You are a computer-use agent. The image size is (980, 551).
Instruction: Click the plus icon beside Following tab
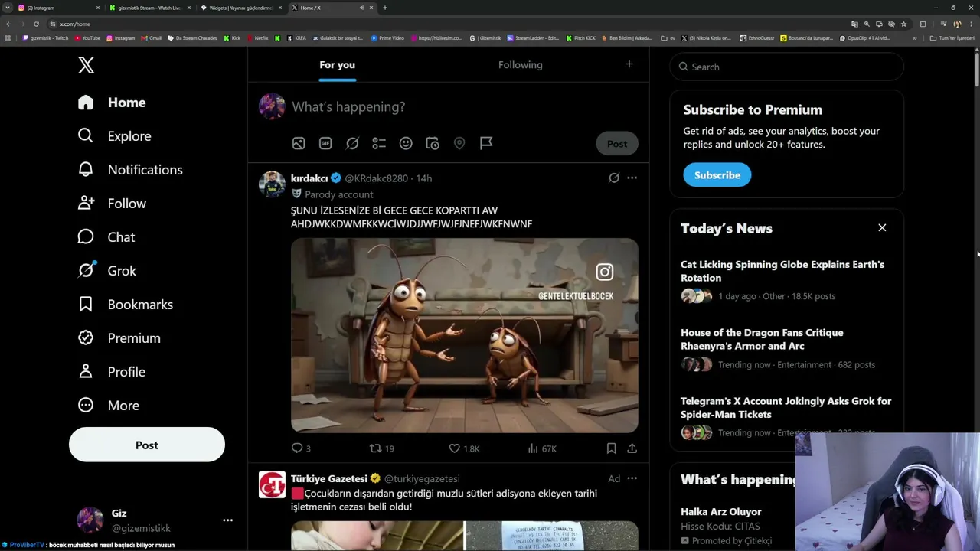pyautogui.click(x=629, y=64)
